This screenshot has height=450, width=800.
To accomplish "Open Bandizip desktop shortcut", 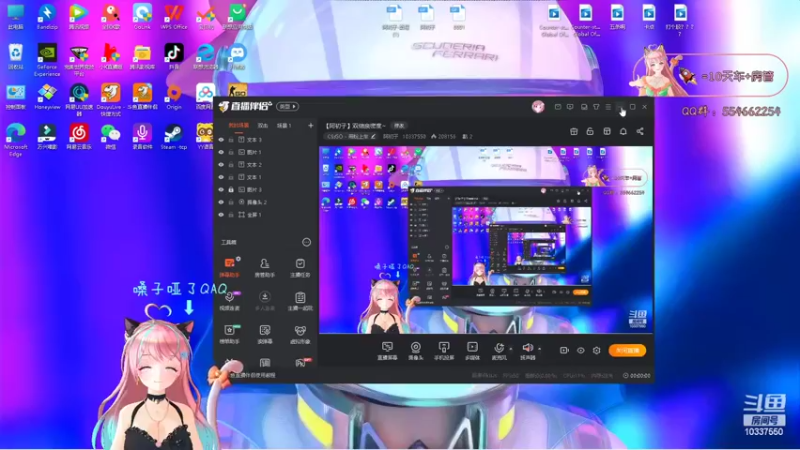I will point(47,17).
